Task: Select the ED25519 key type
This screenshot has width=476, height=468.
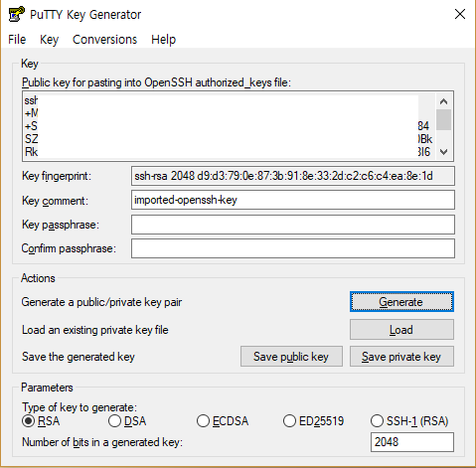Action: click(314, 421)
